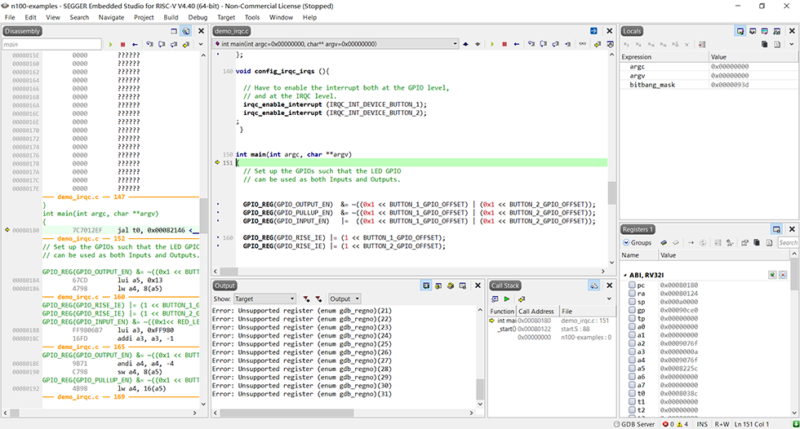Open the Output dropdown in Output toolbar
Screen dimensions: 800x429
345,299
